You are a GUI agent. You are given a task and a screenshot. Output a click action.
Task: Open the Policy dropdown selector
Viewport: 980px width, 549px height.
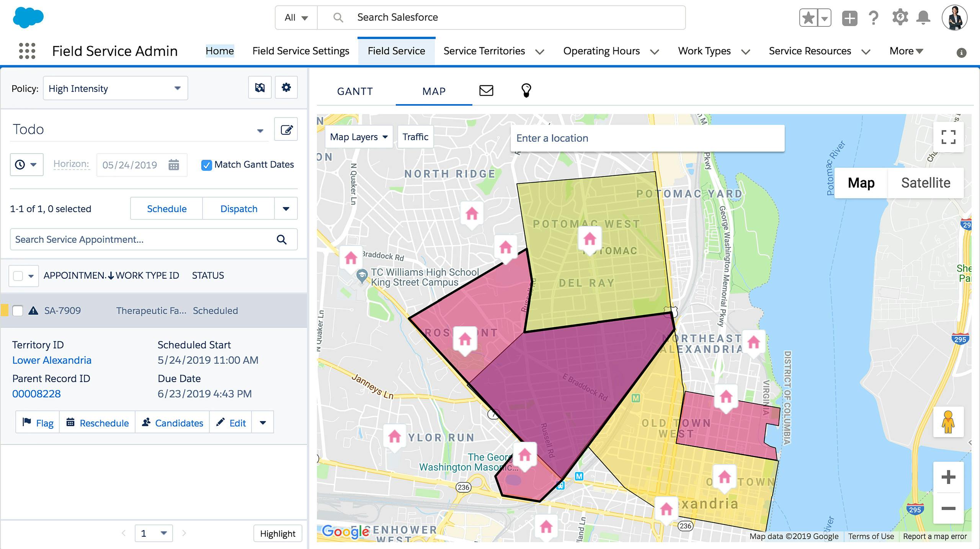point(114,88)
